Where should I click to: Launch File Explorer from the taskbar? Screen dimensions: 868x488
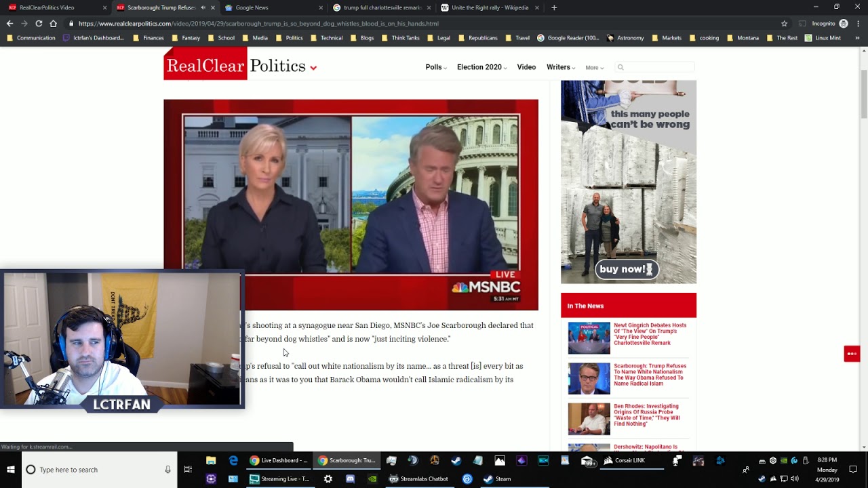[x=211, y=461]
